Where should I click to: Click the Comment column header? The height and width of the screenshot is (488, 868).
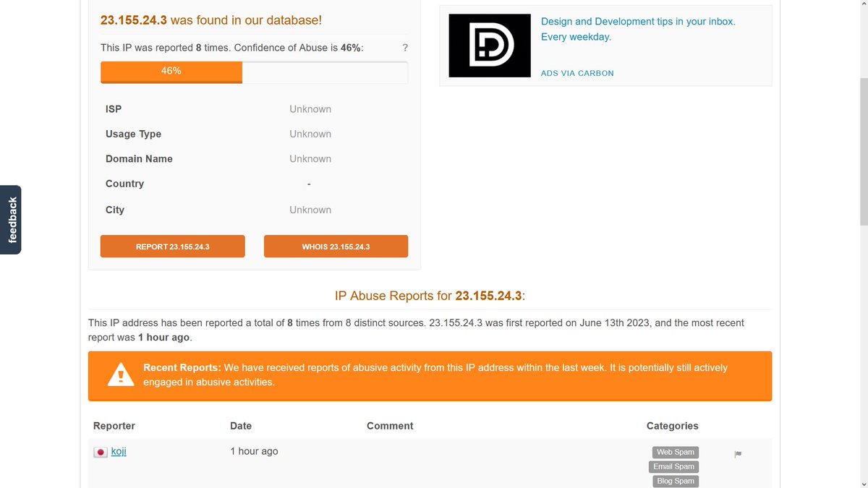390,426
